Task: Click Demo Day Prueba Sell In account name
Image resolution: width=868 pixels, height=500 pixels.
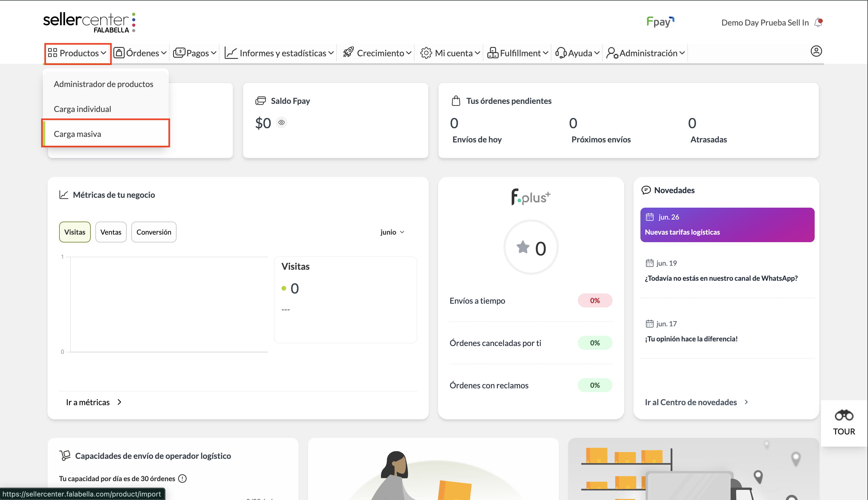Action: (x=765, y=23)
